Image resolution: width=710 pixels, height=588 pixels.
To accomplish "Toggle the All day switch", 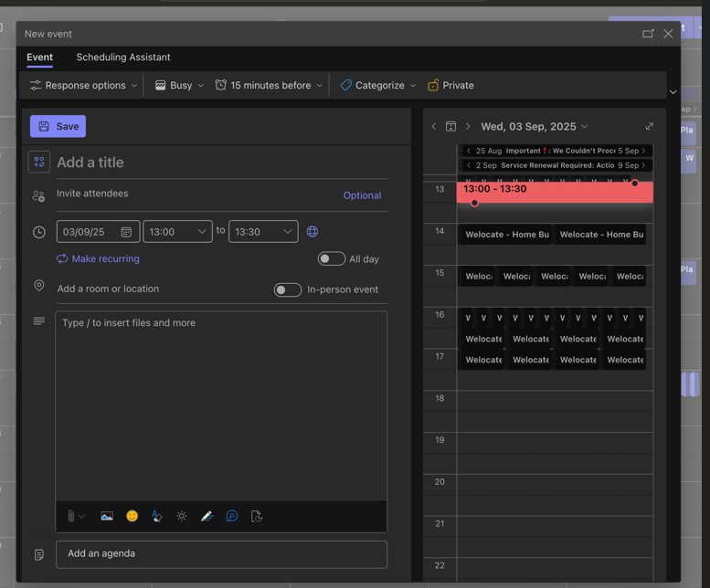I will pos(331,259).
